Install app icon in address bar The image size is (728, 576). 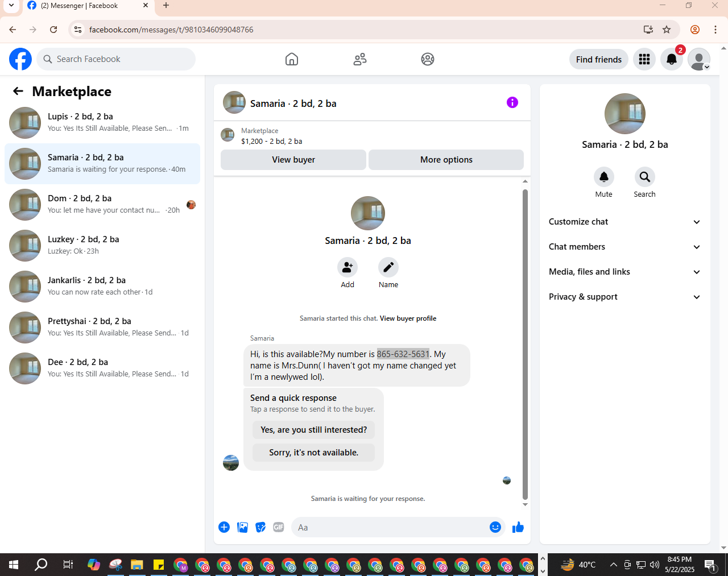[648, 30]
